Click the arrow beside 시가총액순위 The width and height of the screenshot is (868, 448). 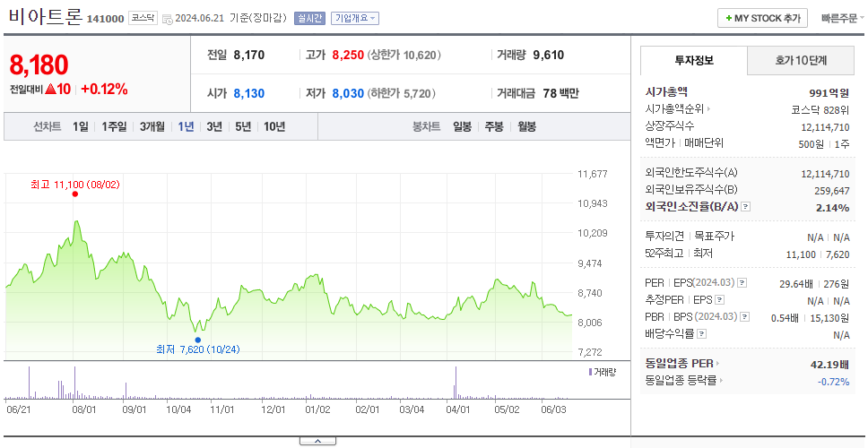(x=709, y=109)
